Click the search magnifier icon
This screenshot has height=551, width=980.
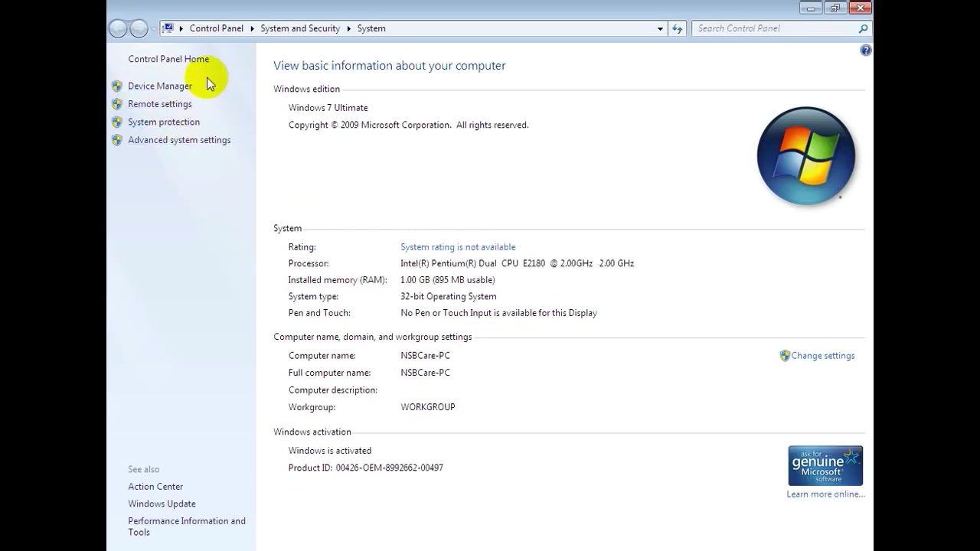tap(863, 28)
